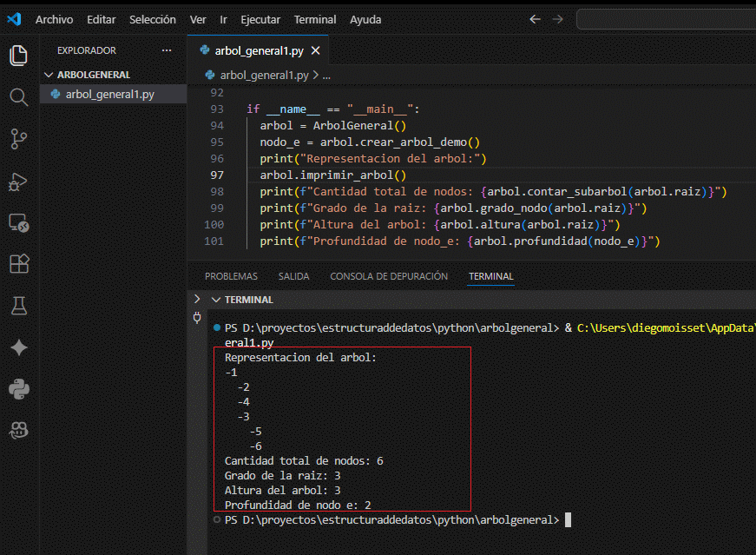Select arbol_general1.py in the file explorer
Image resolution: width=756 pixels, height=555 pixels.
click(109, 94)
